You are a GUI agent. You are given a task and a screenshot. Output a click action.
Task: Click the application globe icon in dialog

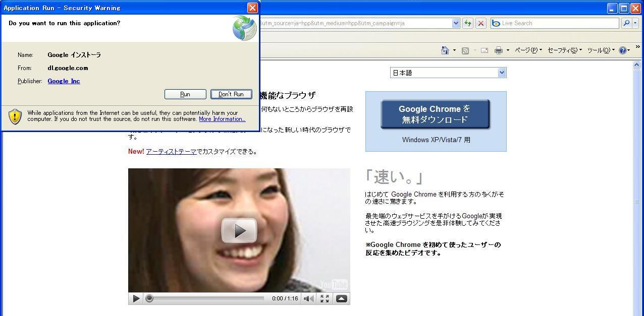pos(244,28)
